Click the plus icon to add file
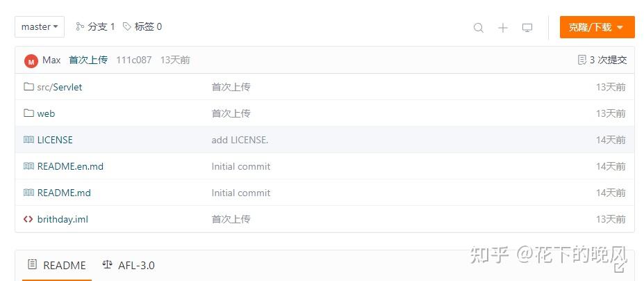 pos(503,28)
